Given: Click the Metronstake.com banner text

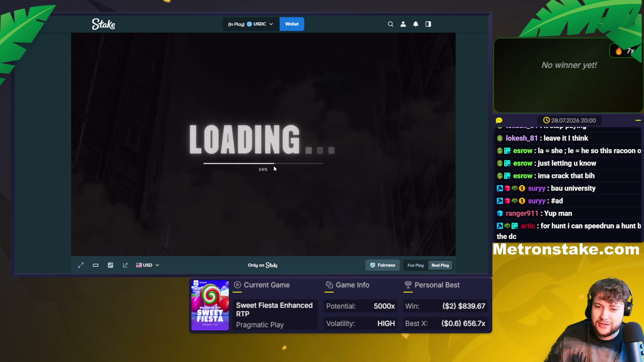Looking at the screenshot, I should pyautogui.click(x=566, y=249).
